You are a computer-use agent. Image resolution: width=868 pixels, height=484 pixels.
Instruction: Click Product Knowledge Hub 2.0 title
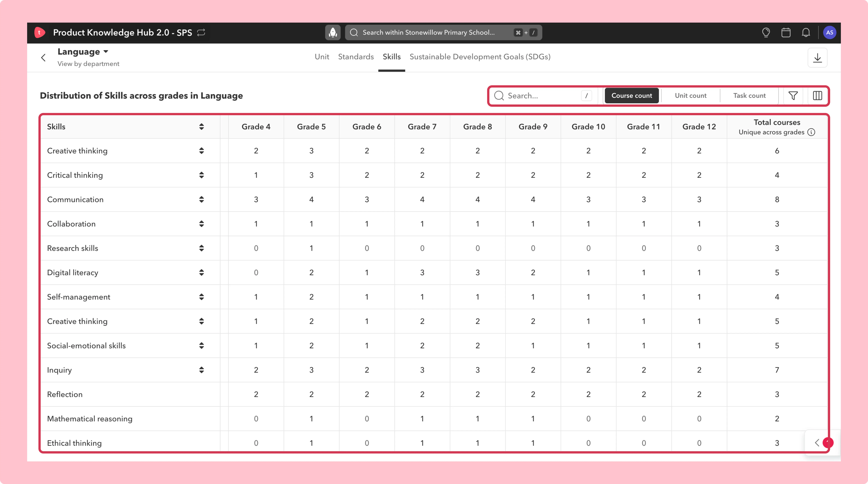pyautogui.click(x=123, y=32)
